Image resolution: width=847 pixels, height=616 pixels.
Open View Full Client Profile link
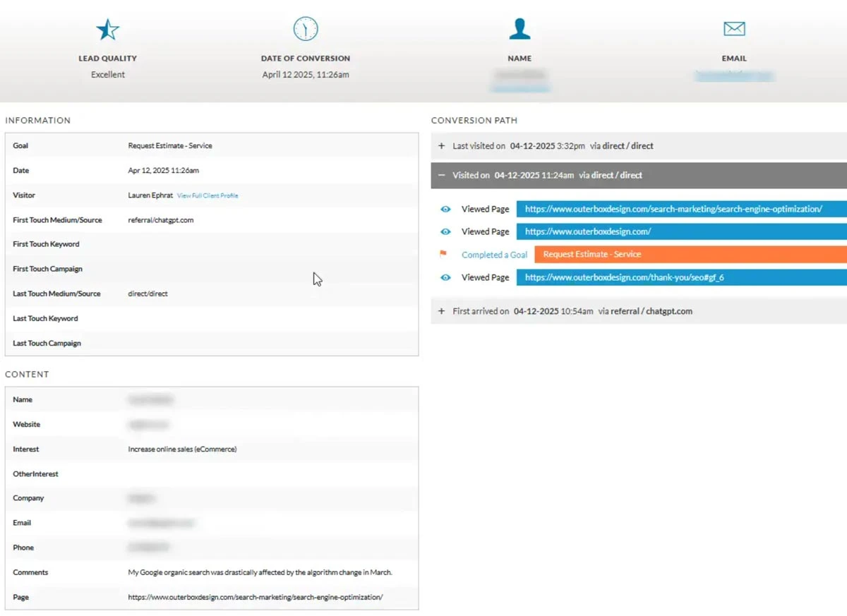[x=208, y=195]
